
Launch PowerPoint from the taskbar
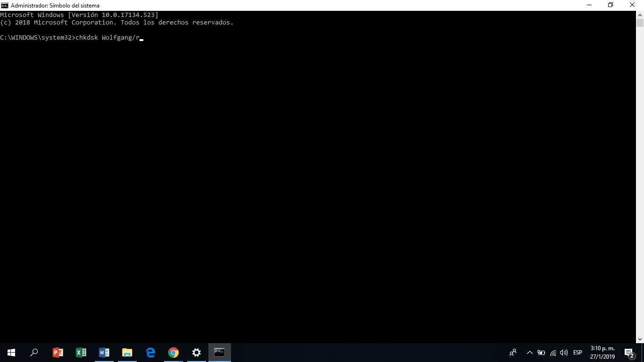(x=58, y=352)
